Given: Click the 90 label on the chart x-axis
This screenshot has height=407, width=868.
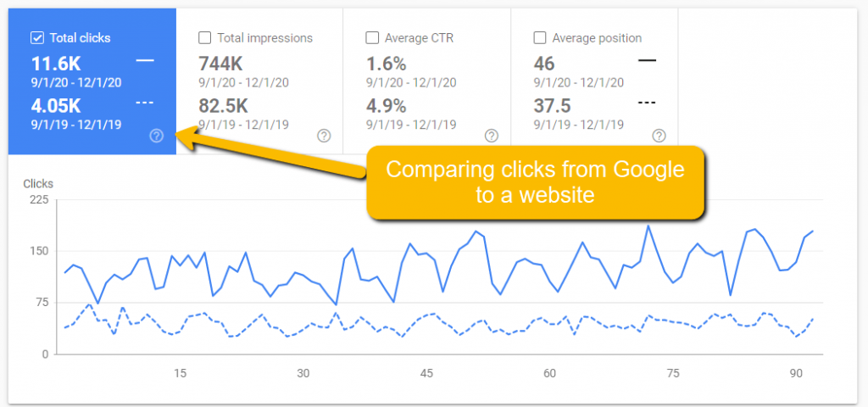Looking at the screenshot, I should click(795, 373).
